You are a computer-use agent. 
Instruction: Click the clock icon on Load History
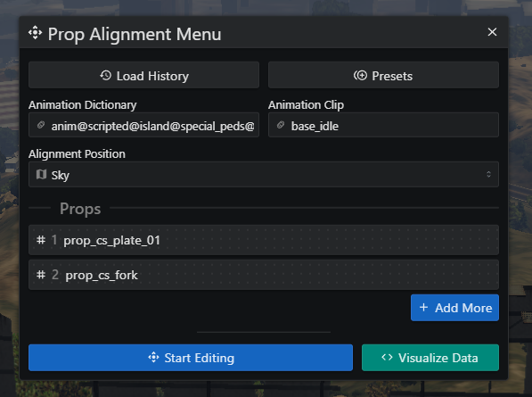pos(105,76)
